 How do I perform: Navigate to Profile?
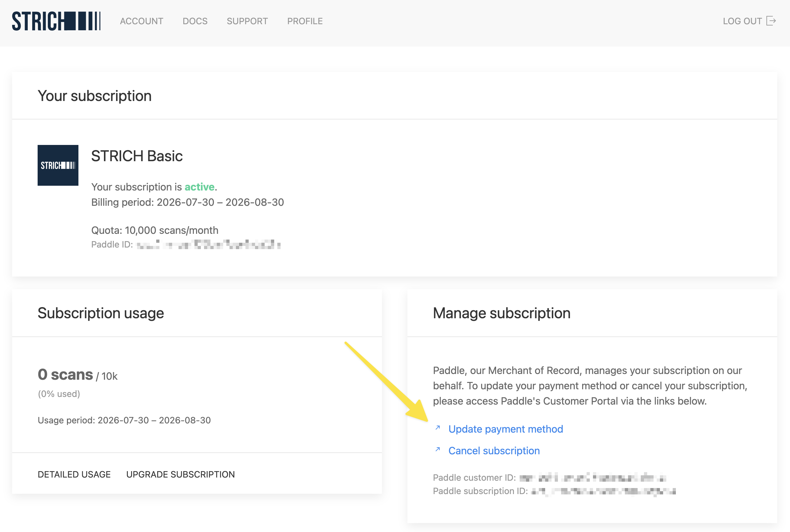coord(305,21)
